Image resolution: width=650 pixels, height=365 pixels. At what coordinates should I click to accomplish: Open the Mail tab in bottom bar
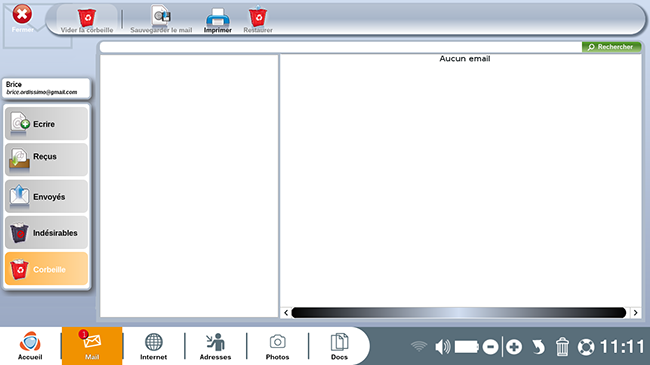[x=92, y=346]
